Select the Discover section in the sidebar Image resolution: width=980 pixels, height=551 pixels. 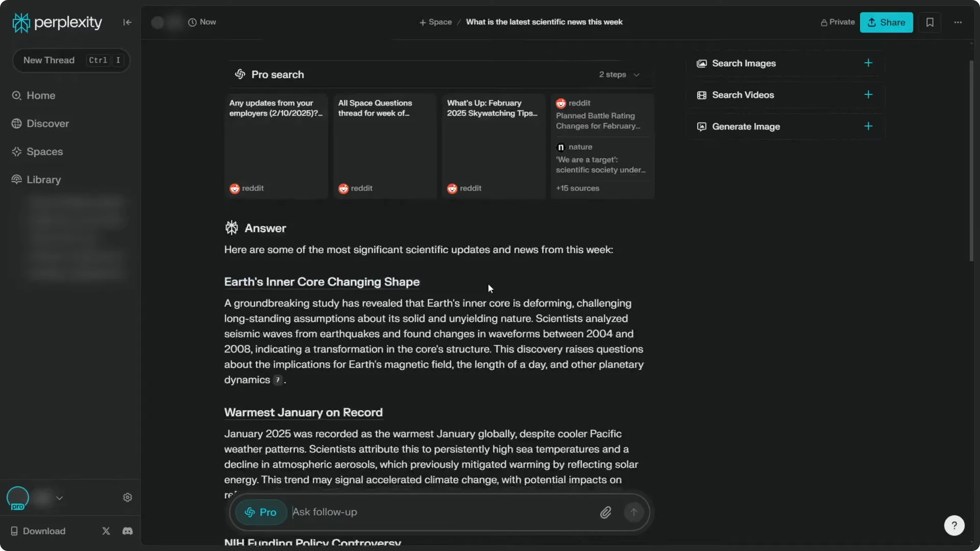[47, 123]
